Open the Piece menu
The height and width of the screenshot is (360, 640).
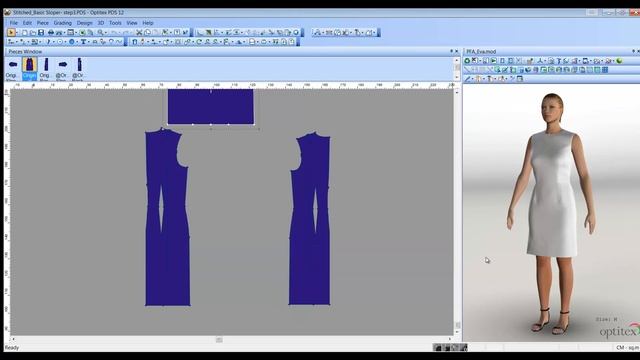click(42, 23)
